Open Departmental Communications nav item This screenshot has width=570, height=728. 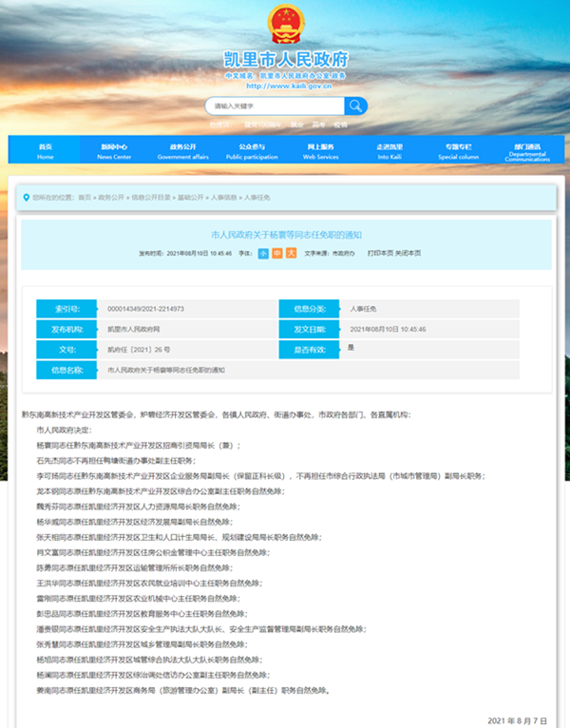(x=527, y=152)
